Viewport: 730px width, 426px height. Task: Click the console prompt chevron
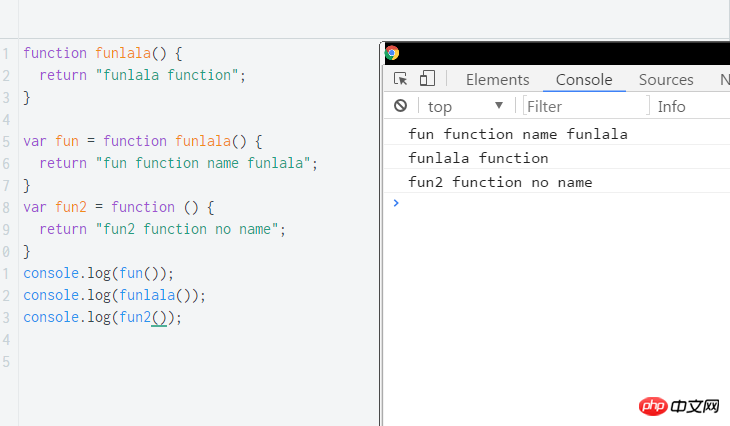[x=396, y=203]
